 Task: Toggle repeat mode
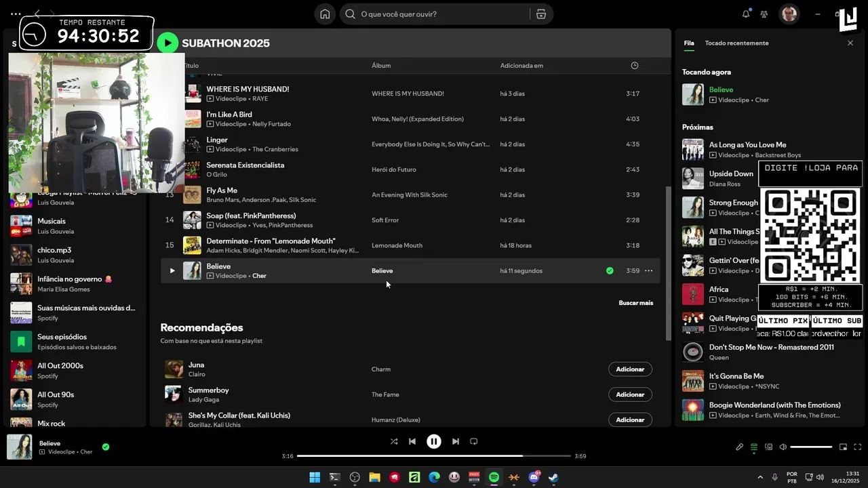(x=474, y=441)
